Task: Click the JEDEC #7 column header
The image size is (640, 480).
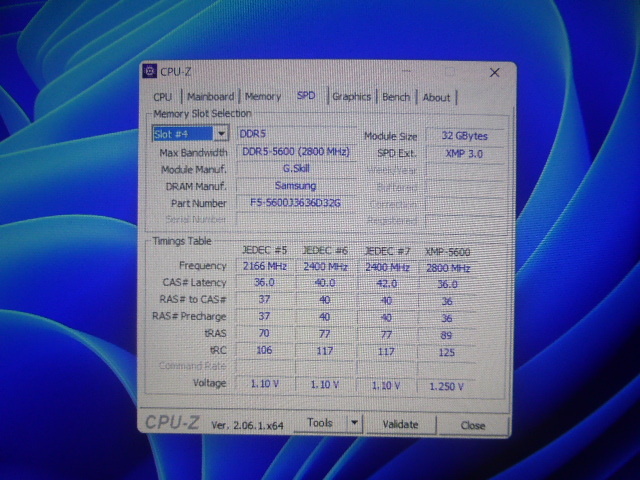Action: [386, 251]
